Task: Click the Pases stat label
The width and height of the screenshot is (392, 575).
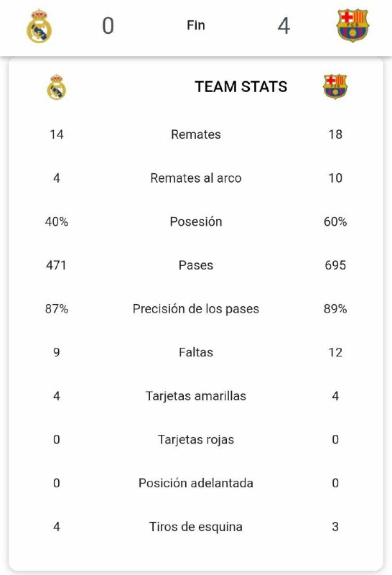Action: (196, 265)
